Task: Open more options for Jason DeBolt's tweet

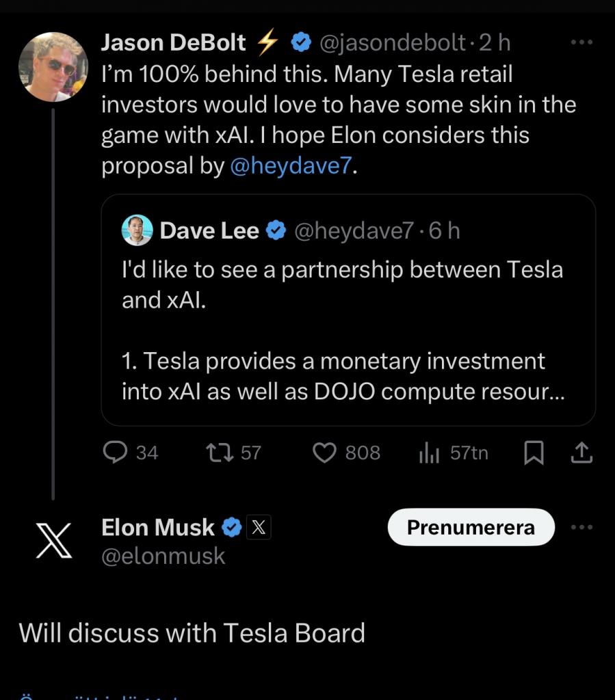Action: click(581, 42)
